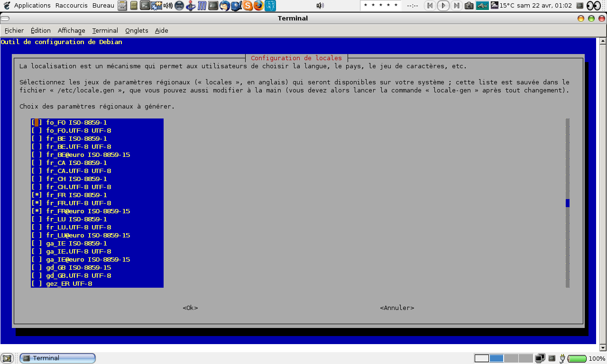Toggle the fr_CH.UTF-8 locale checkbox
The image size is (607, 364).
click(x=37, y=187)
